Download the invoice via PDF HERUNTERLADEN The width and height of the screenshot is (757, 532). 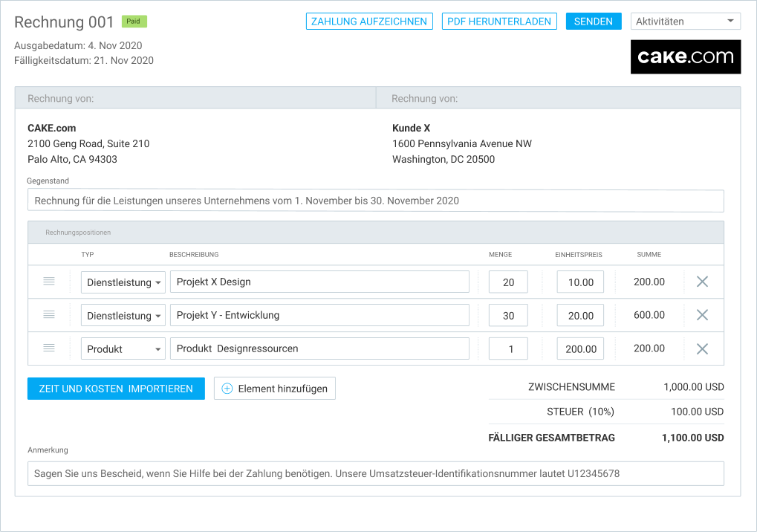pos(499,22)
